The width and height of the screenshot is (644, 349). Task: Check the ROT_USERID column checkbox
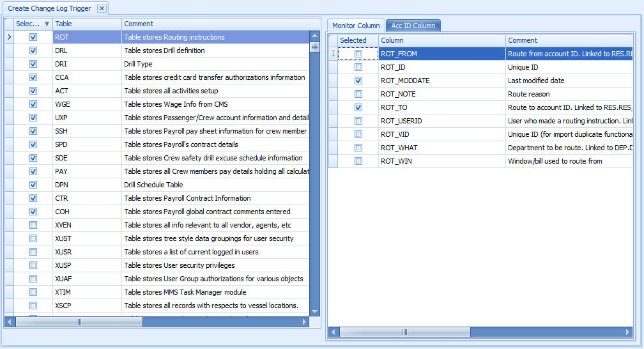(358, 121)
